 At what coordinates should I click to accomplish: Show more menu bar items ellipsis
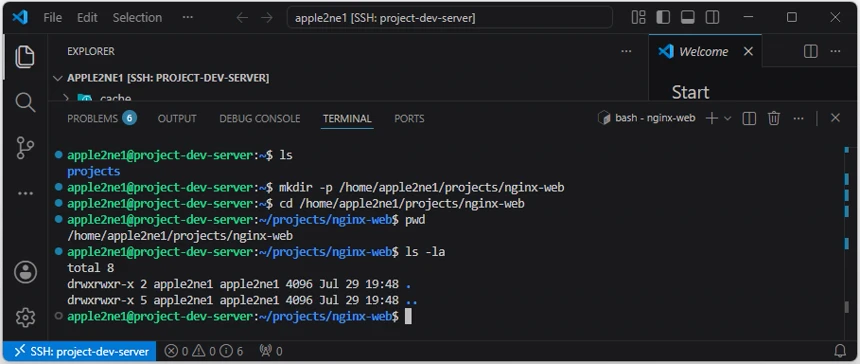click(188, 18)
